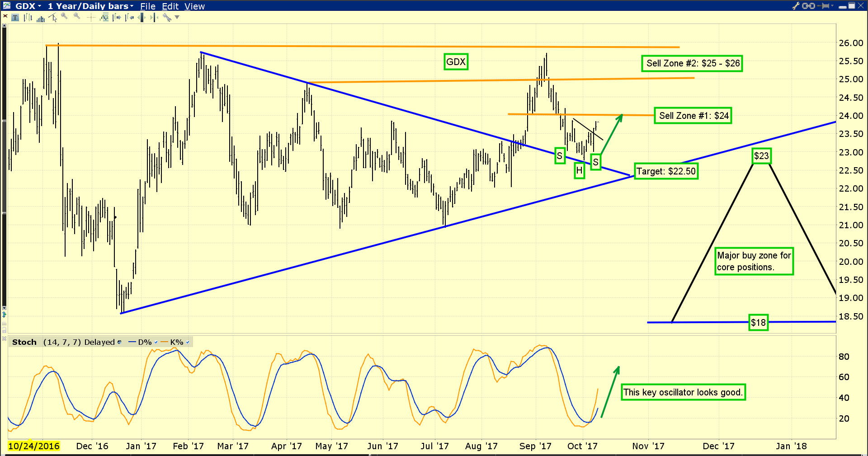Enable the crosshair cursor tool

click(x=91, y=17)
